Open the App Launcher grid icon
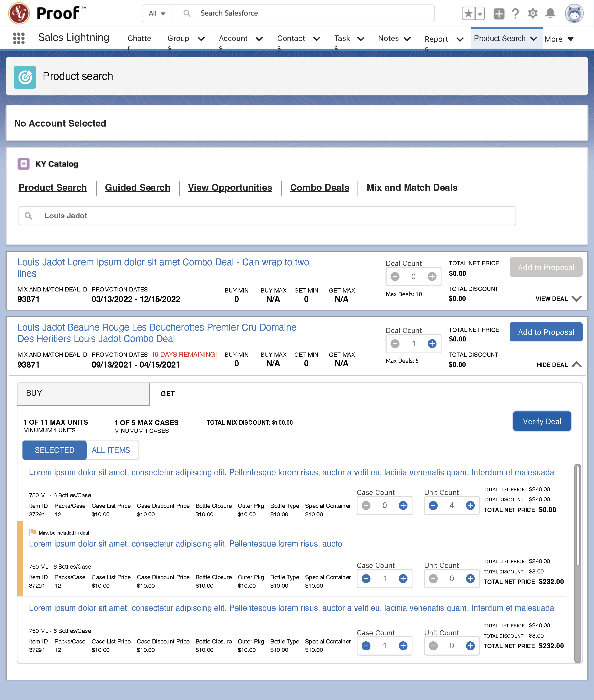The image size is (594, 700). (x=19, y=38)
